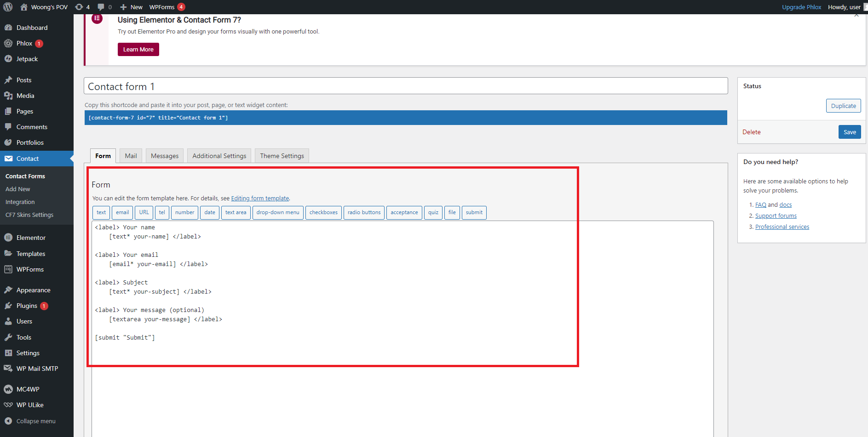
Task: Click the home icon beside Woong's POV
Action: tap(24, 7)
